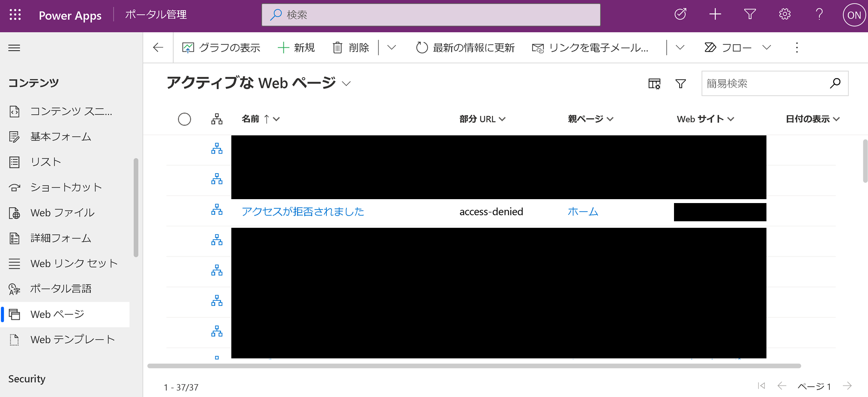The width and height of the screenshot is (868, 397).
Task: Open 基本フォーム in sidebar
Action: pyautogui.click(x=65, y=137)
